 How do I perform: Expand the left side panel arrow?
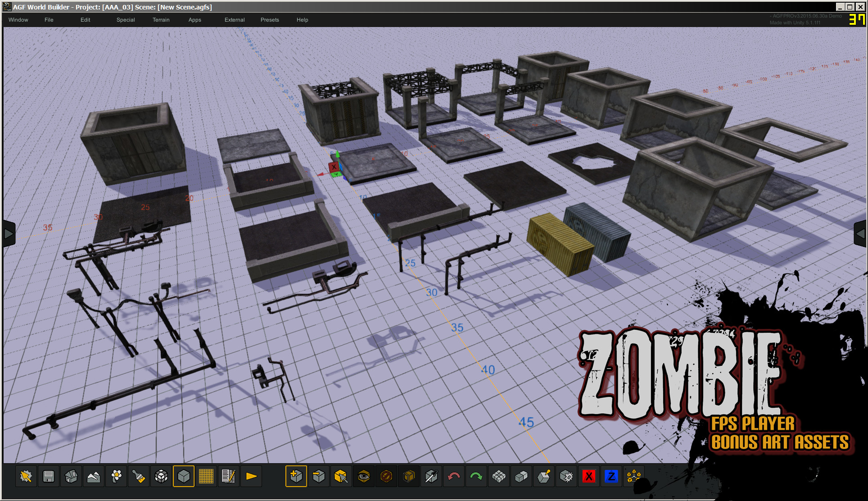click(9, 233)
